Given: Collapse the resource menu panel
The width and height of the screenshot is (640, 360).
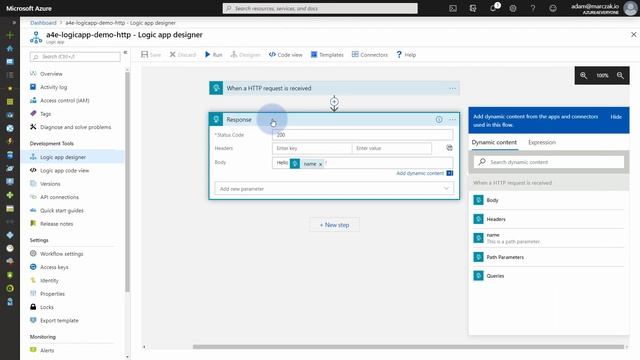Looking at the screenshot, I should click(125, 53).
